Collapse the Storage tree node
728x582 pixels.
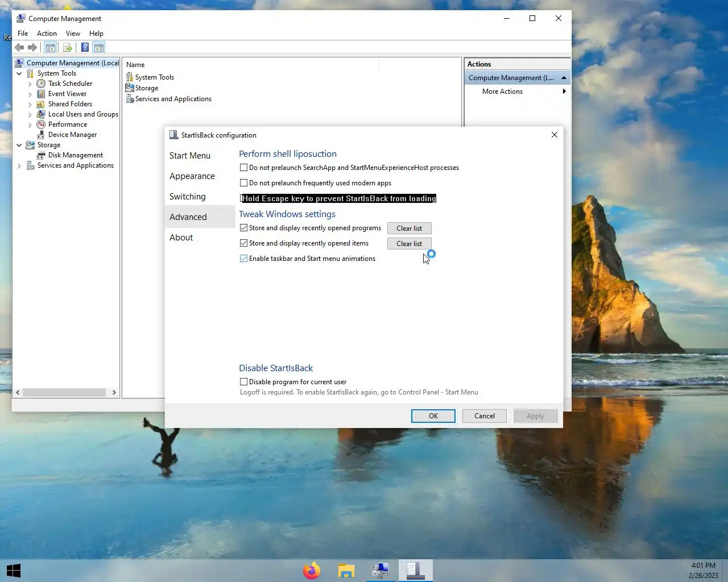[x=19, y=145]
